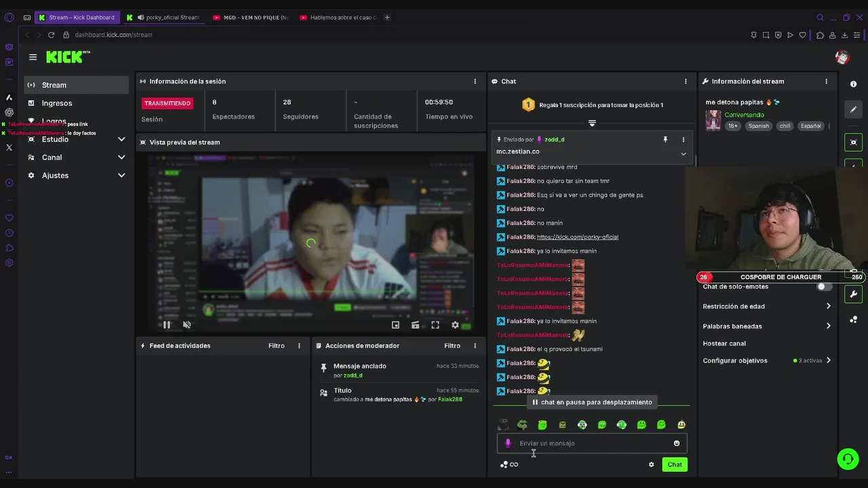
Task: Insert the last quick emote with red hat
Action: coord(681,425)
